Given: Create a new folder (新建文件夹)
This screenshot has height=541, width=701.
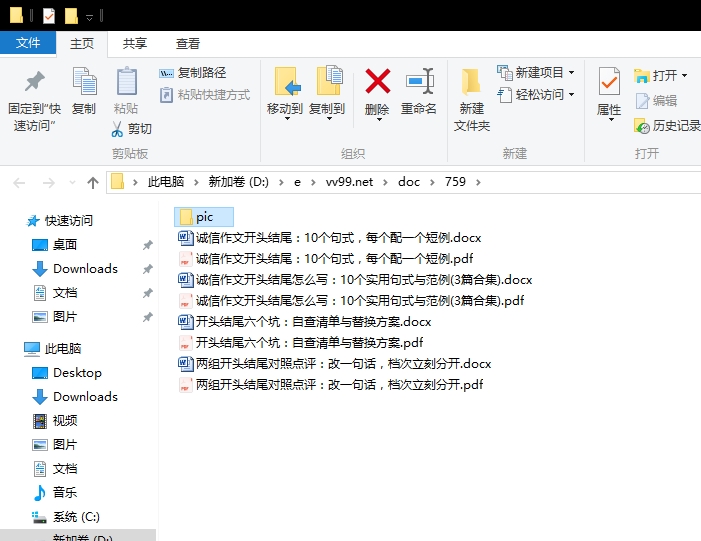Looking at the screenshot, I should click(x=472, y=99).
